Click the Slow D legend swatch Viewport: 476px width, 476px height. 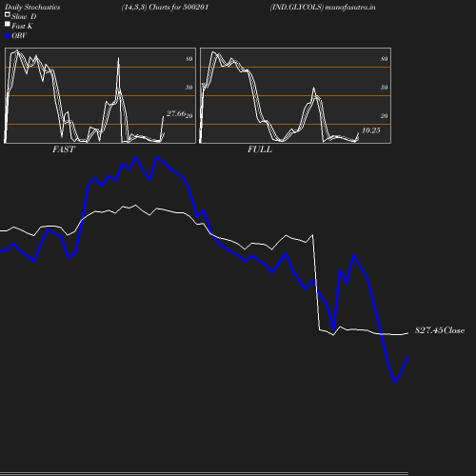8,14
